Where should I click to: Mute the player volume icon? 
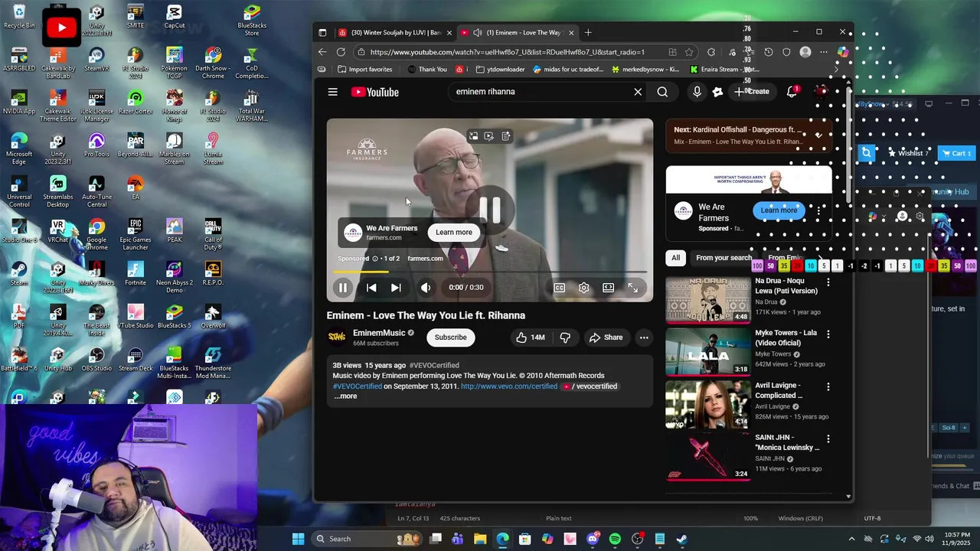(425, 288)
